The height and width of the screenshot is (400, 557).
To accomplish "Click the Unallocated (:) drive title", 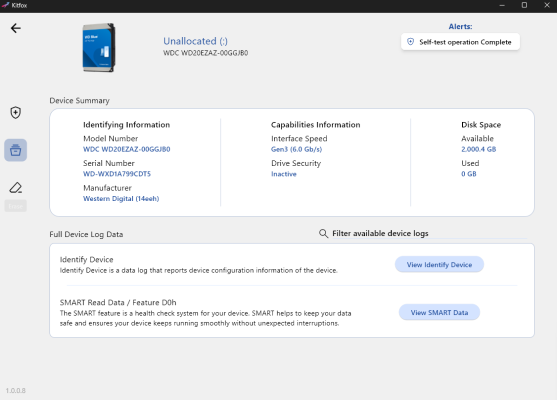I will pyautogui.click(x=195, y=41).
